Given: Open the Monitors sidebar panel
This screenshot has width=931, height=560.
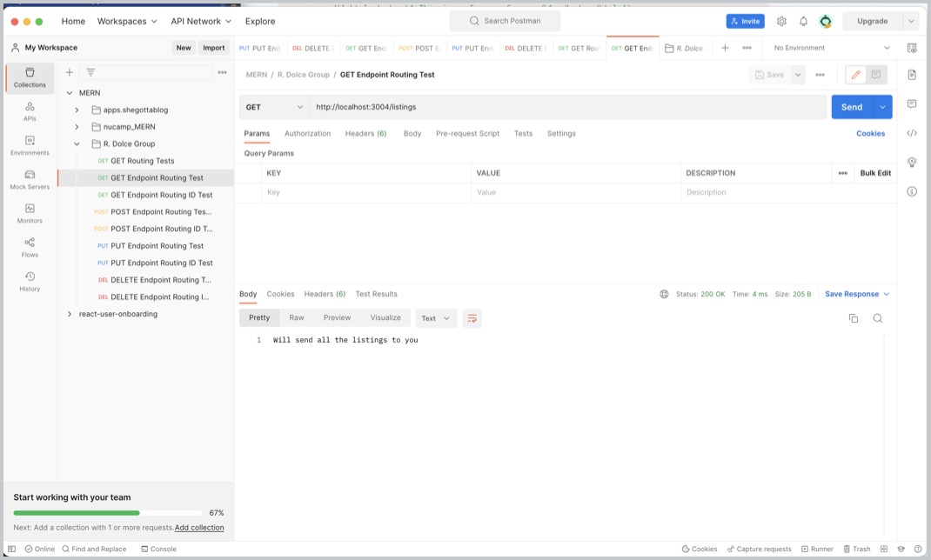Looking at the screenshot, I should coord(30,214).
